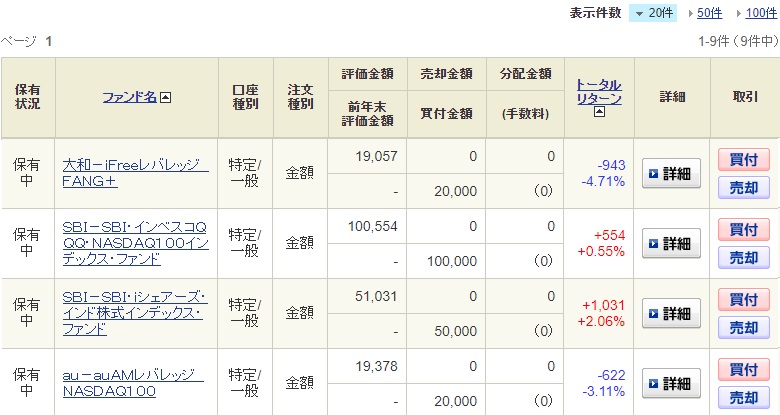
Task: Click the 分配金額 column header
Action: (x=525, y=74)
